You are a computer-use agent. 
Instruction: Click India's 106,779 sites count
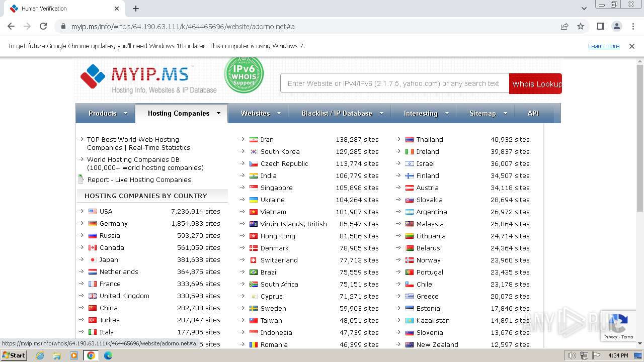tap(357, 176)
